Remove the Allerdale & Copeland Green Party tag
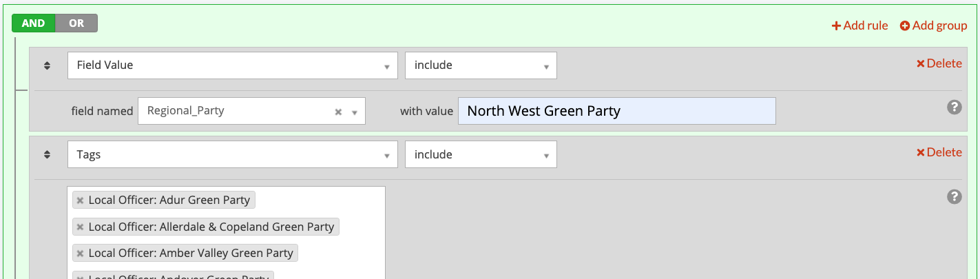This screenshot has width=980, height=279. coord(80,227)
